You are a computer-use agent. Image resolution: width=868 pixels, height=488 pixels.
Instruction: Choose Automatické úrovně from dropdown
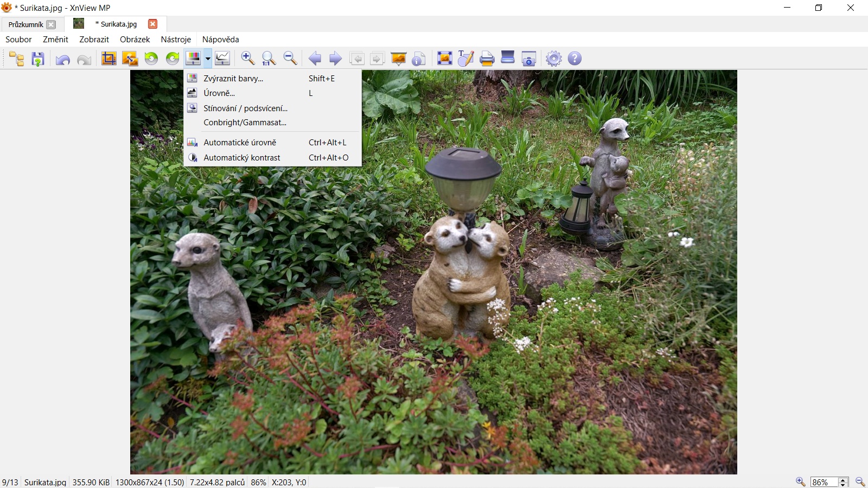point(240,143)
